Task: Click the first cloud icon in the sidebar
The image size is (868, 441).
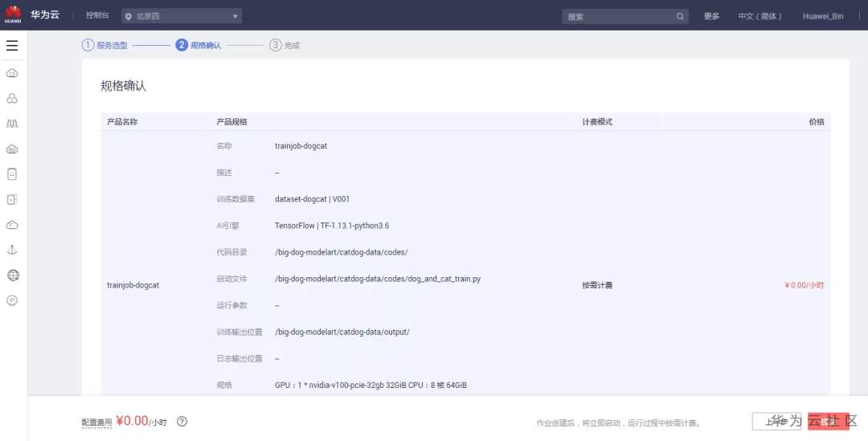Action: (x=12, y=73)
